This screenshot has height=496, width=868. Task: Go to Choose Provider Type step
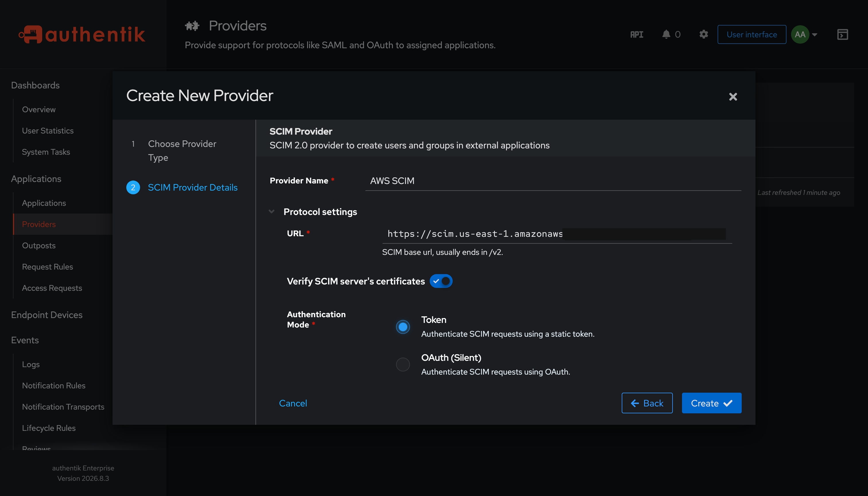182,151
